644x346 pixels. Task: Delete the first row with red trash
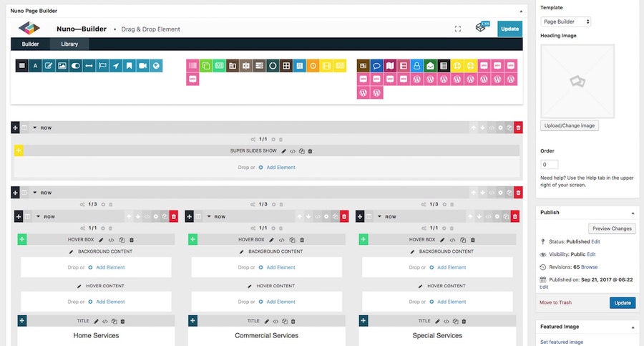[x=518, y=128]
